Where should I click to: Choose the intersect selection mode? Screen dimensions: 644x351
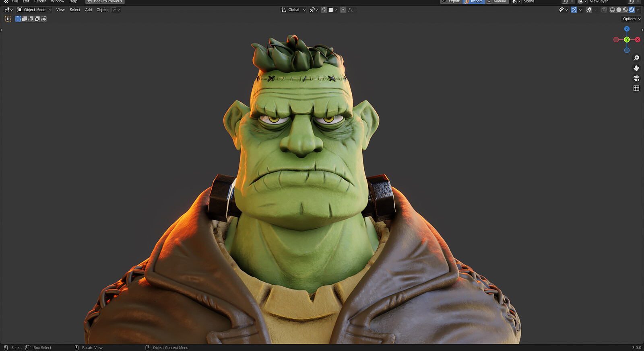(x=44, y=19)
